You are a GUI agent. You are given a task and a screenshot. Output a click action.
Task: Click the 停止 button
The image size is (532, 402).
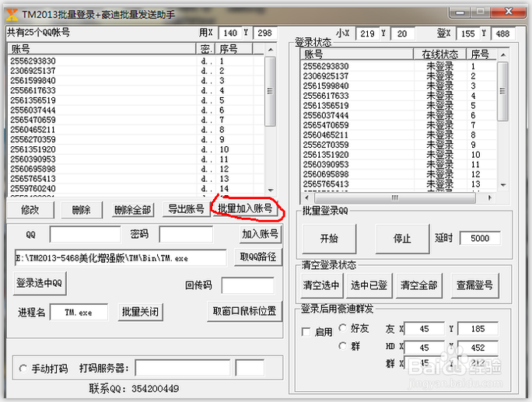coord(402,239)
